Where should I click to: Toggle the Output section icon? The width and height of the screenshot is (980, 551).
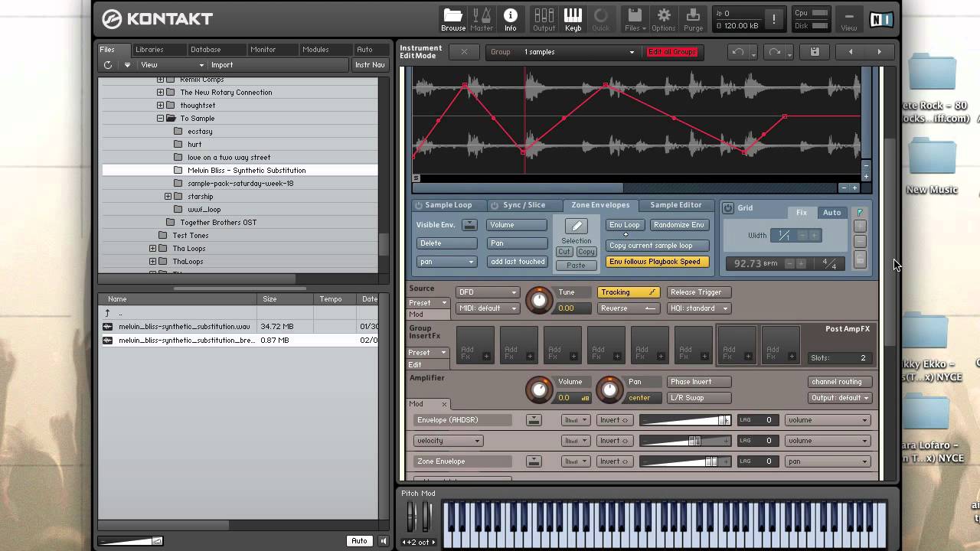[544, 19]
